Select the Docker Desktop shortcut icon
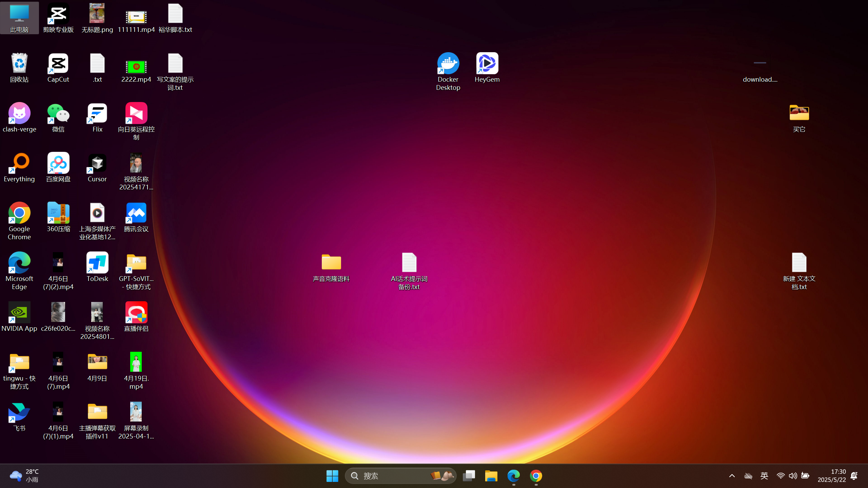 tap(448, 64)
